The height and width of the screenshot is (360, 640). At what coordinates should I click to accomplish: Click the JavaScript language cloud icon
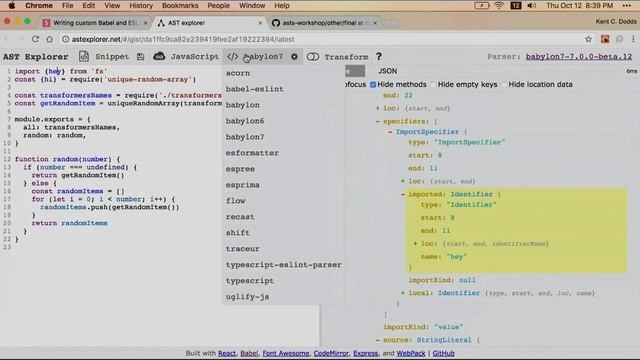pos(159,56)
